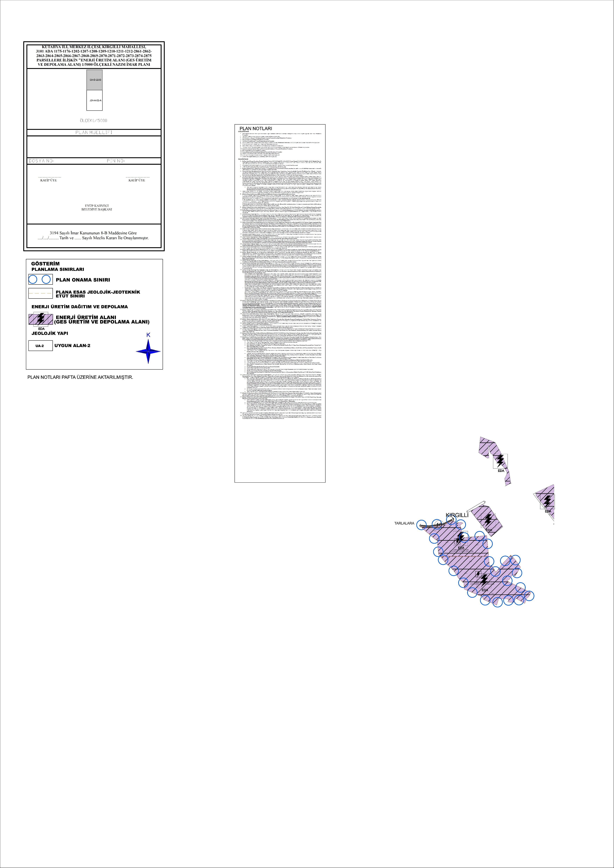Click the blue north arrow compass
Screen dimensions: 614x868
[148, 352]
